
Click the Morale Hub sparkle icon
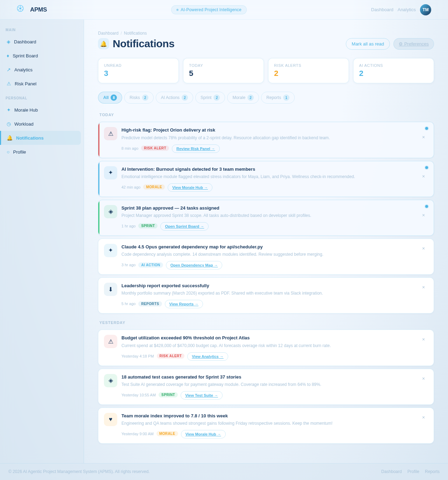(x=8, y=110)
